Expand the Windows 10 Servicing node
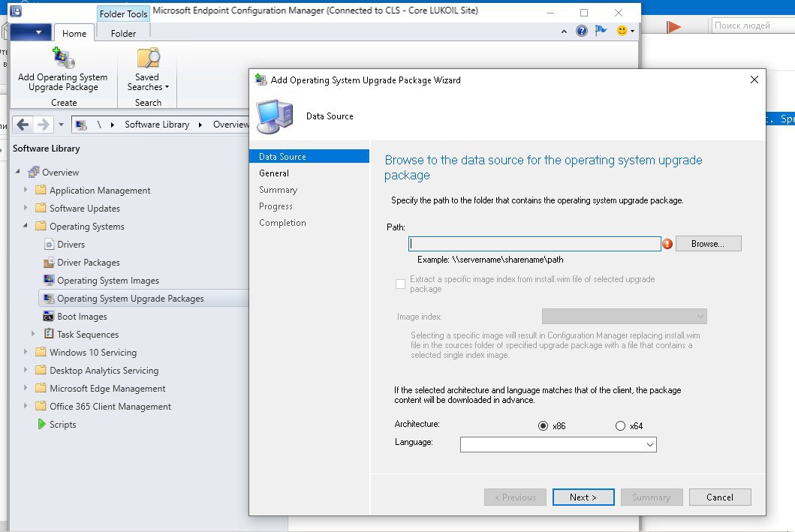Viewport: 795px width, 532px height. pyautogui.click(x=26, y=352)
